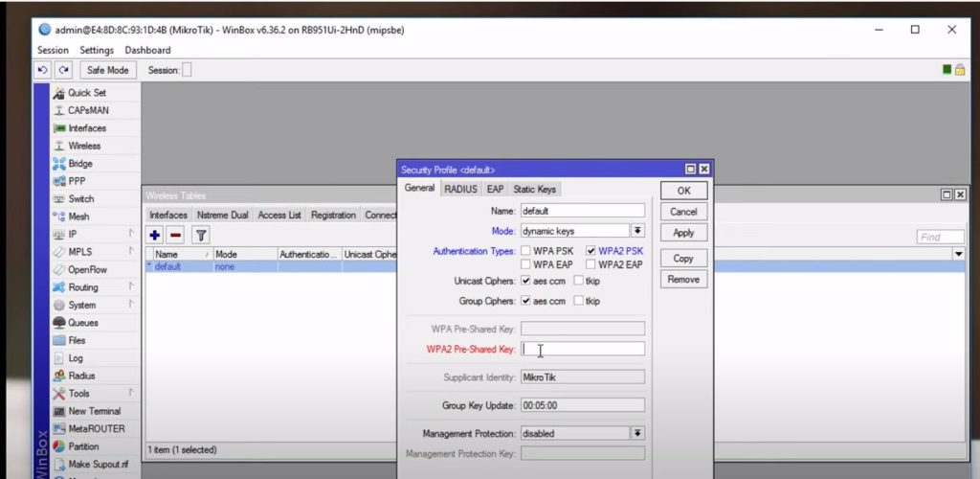Open the MPLS sidebar menu
The image size is (980, 479).
coord(80,251)
